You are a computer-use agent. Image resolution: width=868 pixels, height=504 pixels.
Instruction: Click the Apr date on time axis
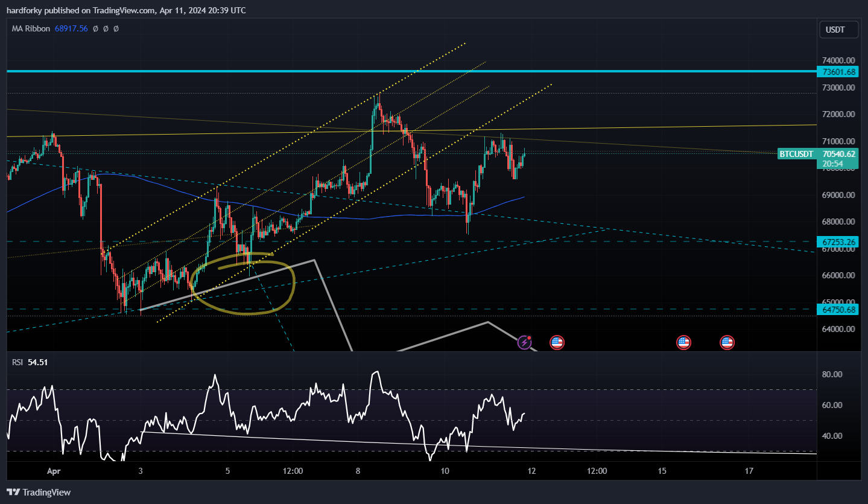53,470
